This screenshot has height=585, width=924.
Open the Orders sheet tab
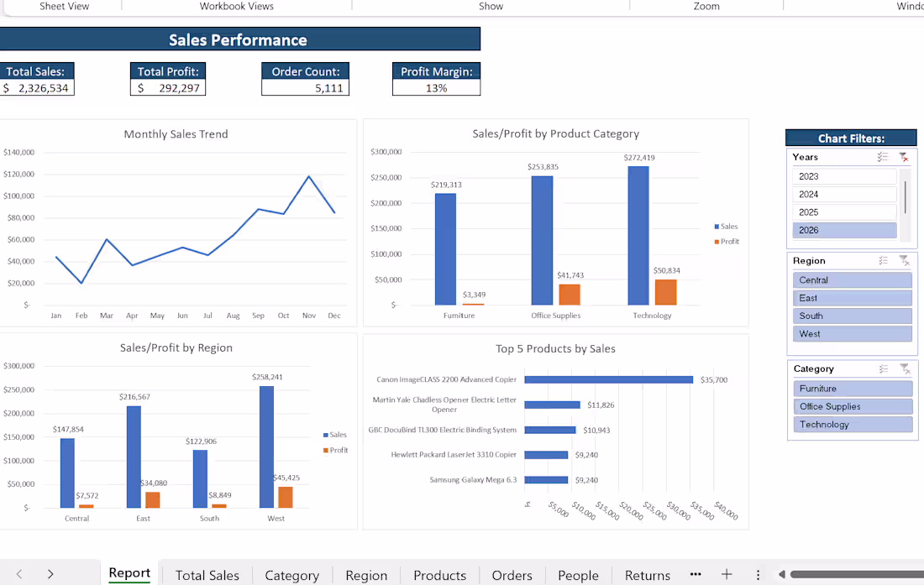(512, 575)
